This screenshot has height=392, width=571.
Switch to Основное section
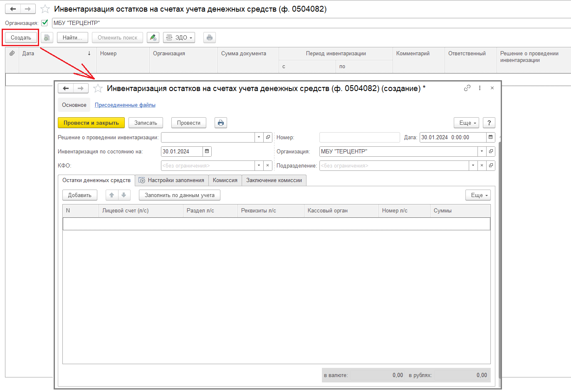coord(74,105)
